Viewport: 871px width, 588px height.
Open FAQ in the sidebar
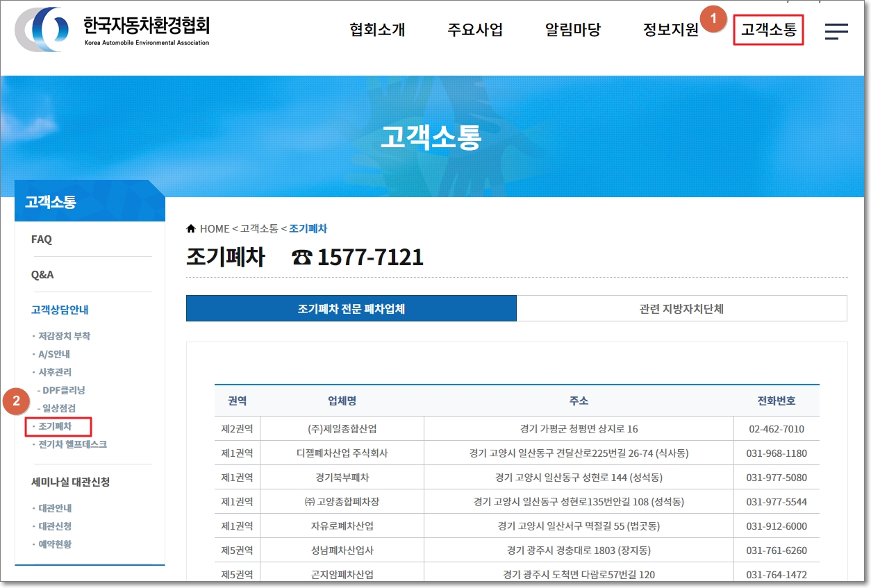(42, 239)
